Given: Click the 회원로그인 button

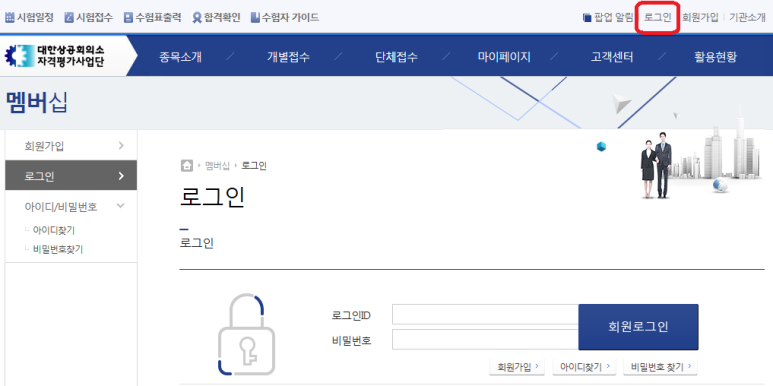Looking at the screenshot, I should coord(638,327).
